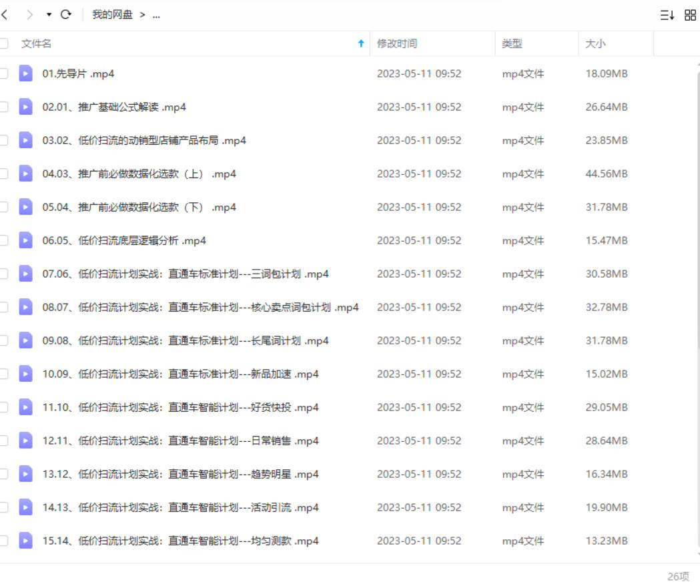Select file 03.02、低价扫流的动销型店铺产品布局 .mp4
700x588 pixels.
(144, 141)
